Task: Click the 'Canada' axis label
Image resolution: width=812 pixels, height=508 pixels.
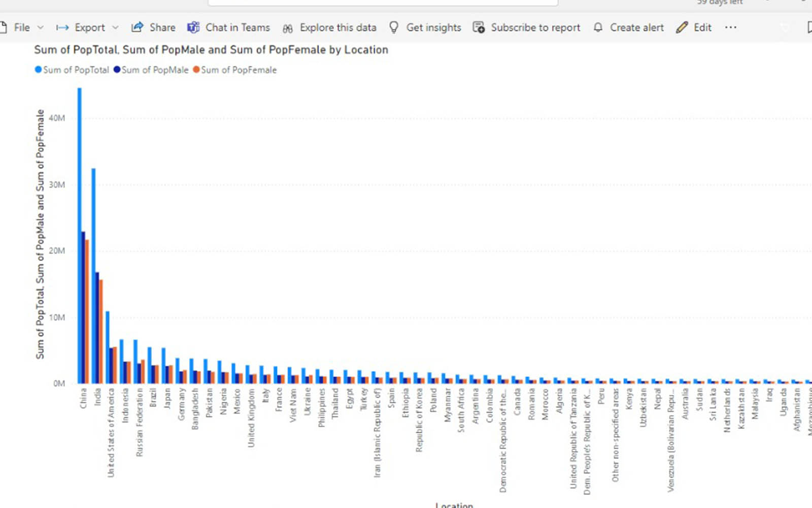Action: [517, 402]
